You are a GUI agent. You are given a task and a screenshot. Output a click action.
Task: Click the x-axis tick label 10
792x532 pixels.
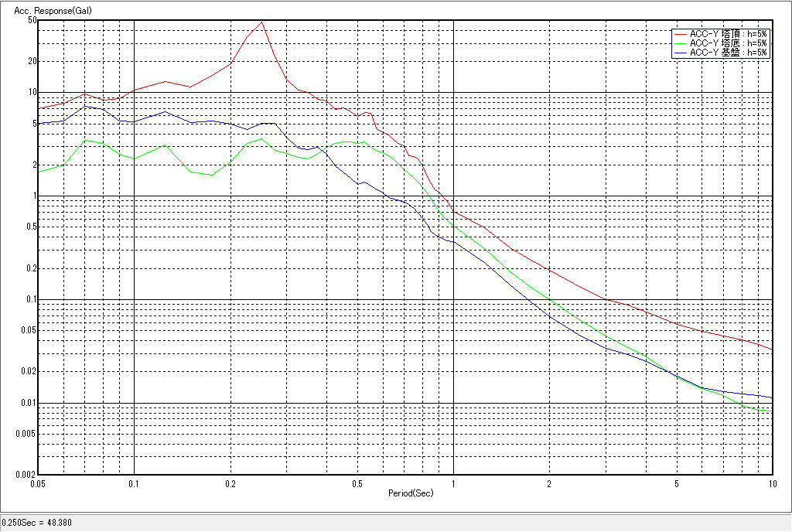coord(771,484)
